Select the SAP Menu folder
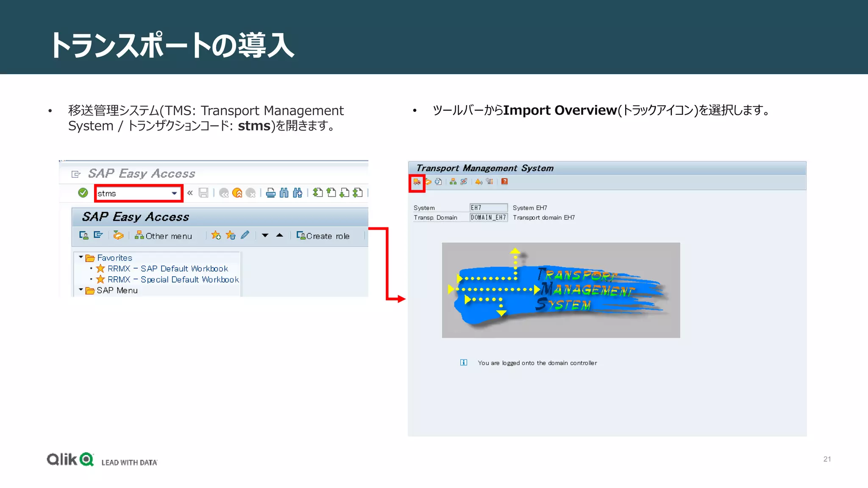The image size is (868, 488). click(x=112, y=290)
